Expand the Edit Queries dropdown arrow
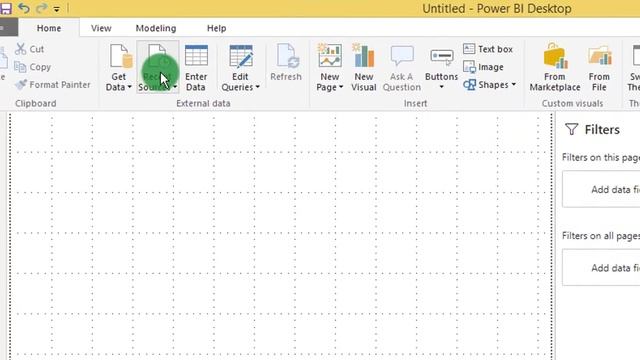 tap(258, 87)
